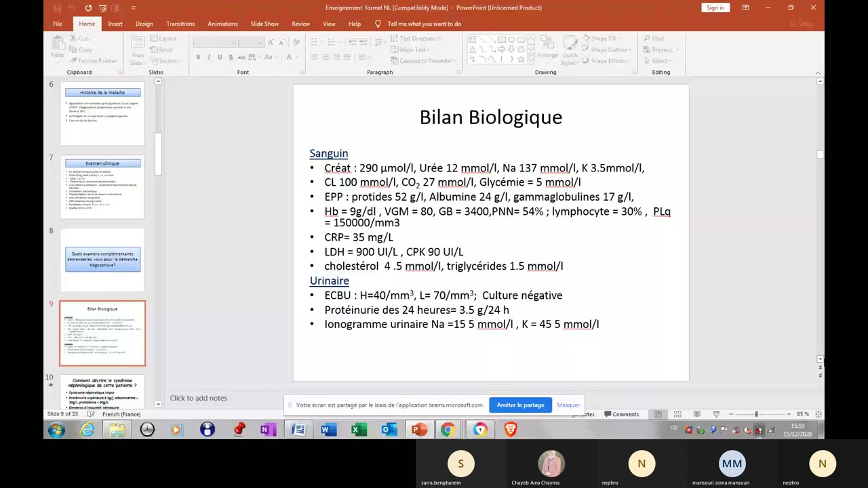Switch to Normal view icon
868x488 pixels.
(x=658, y=414)
